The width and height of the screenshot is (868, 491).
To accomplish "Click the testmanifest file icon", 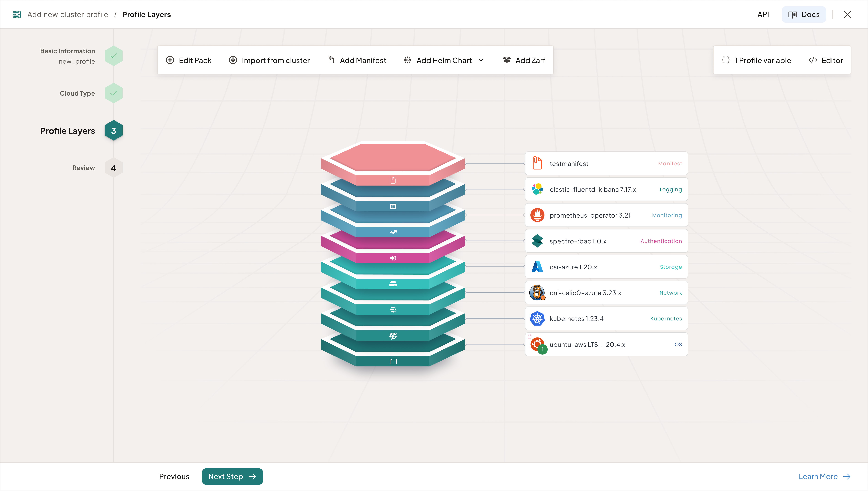I will [537, 163].
